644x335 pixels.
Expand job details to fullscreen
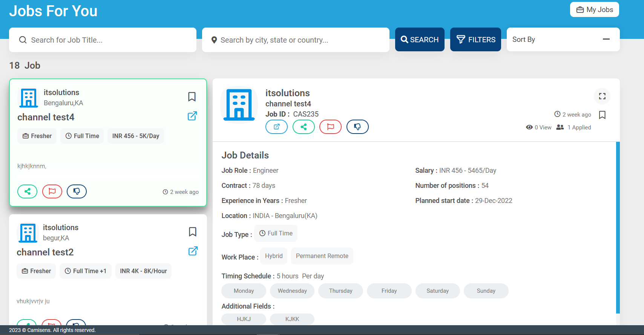[x=602, y=96]
